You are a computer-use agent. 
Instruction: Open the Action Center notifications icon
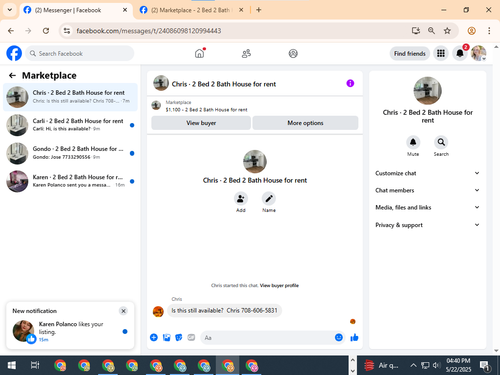click(x=484, y=366)
